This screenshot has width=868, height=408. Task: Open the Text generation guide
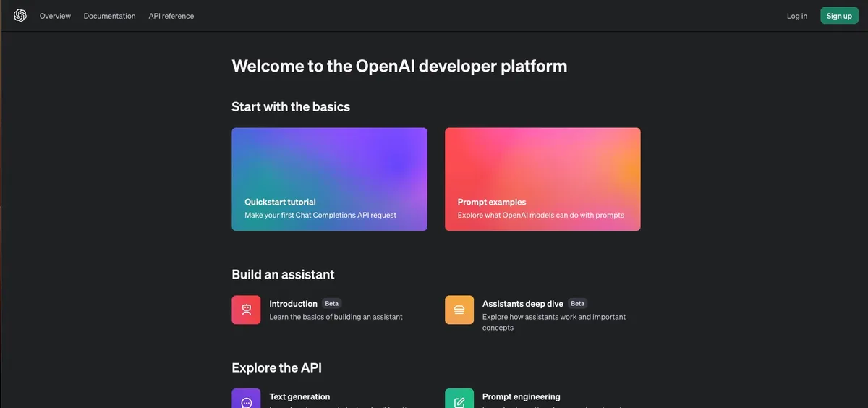299,396
